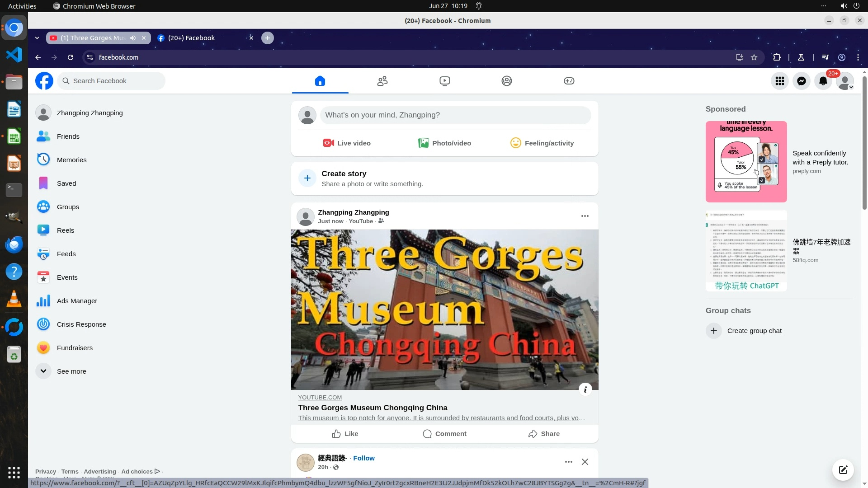Go to the Friends tab icon in top navigation
This screenshot has height=488, width=868.
click(382, 81)
